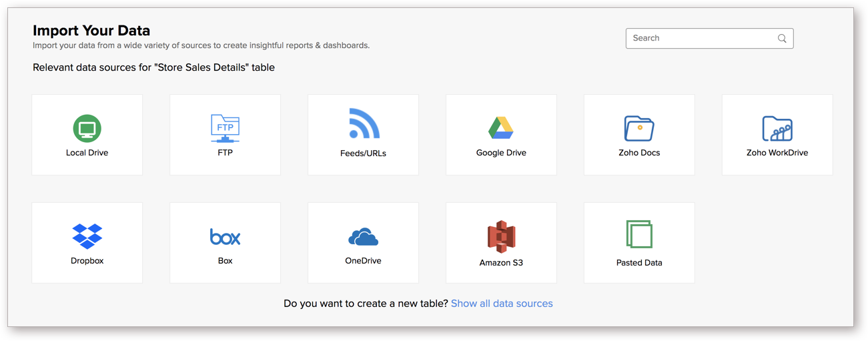Select the Amazon S3 icon
The width and height of the screenshot is (868, 341).
click(x=501, y=236)
